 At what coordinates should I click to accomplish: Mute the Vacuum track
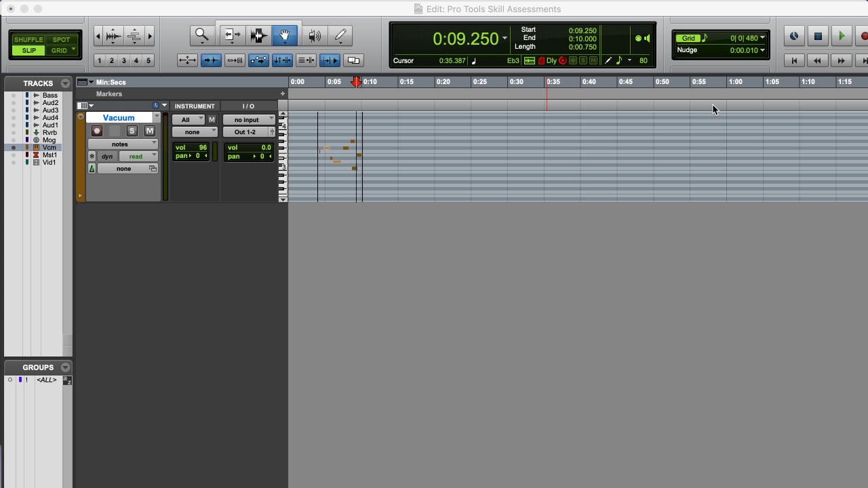[x=149, y=131]
